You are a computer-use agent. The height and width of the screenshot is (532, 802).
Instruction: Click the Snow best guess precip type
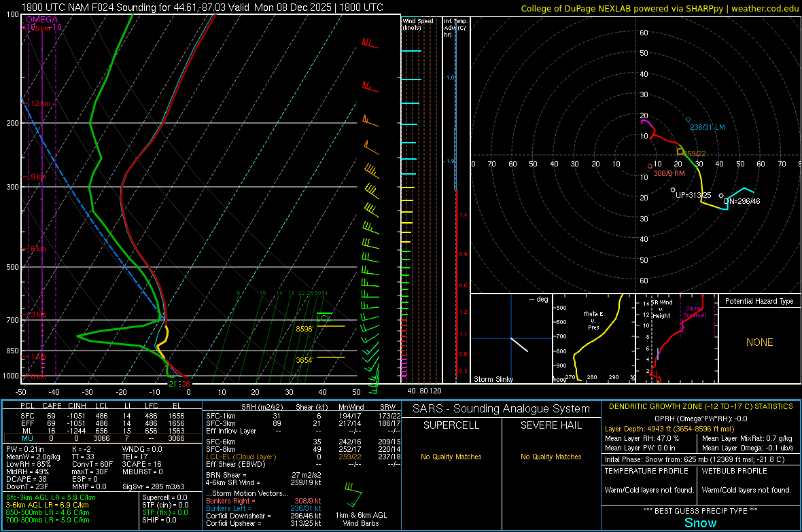pos(700,522)
